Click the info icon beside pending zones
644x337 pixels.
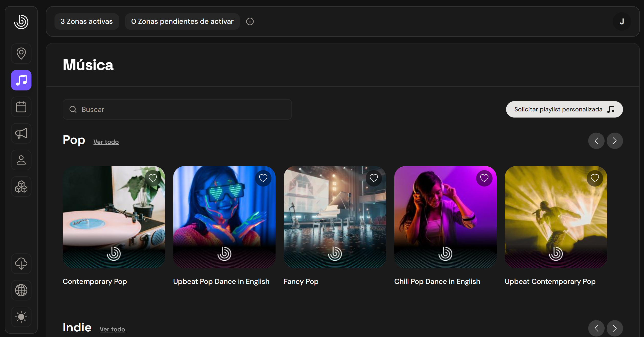[x=250, y=21]
